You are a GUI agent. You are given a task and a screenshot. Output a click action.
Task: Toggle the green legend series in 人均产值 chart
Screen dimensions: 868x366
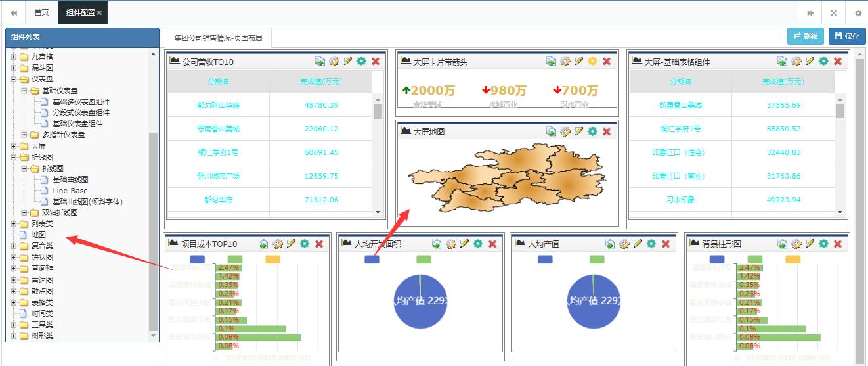[x=597, y=260]
